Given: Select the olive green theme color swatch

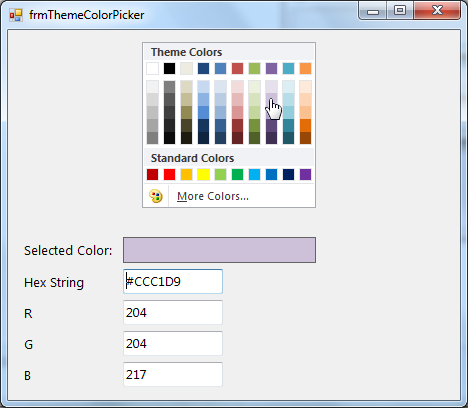Looking at the screenshot, I should tap(254, 68).
